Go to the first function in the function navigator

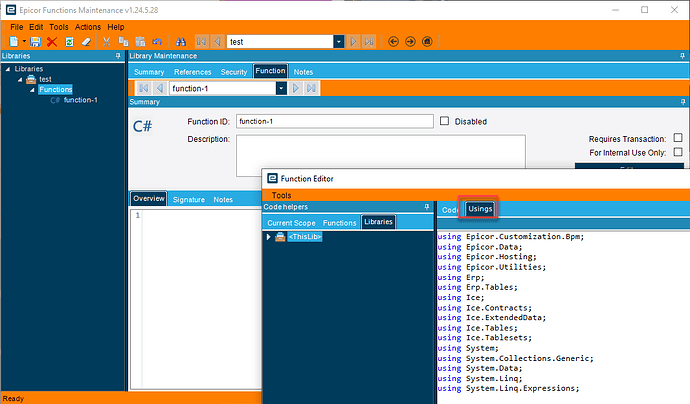click(x=143, y=88)
